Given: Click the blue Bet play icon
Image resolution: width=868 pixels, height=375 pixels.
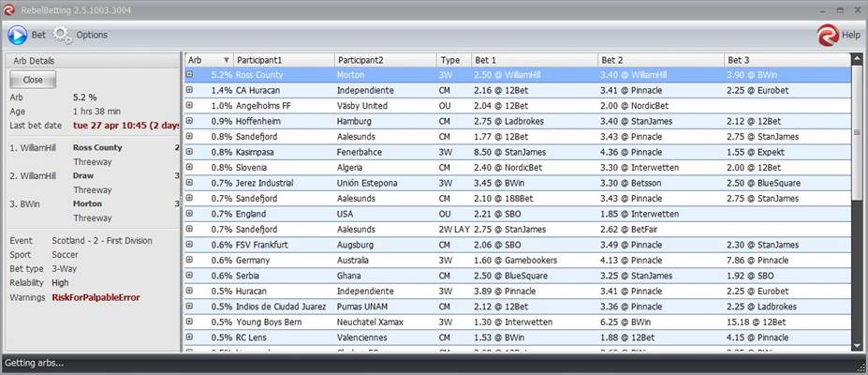Looking at the screenshot, I should tap(18, 35).
